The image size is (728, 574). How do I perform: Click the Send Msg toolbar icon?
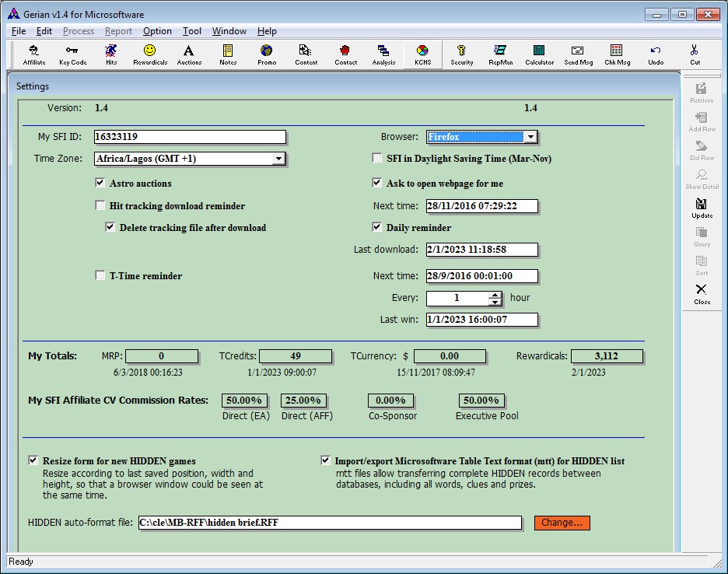point(578,54)
